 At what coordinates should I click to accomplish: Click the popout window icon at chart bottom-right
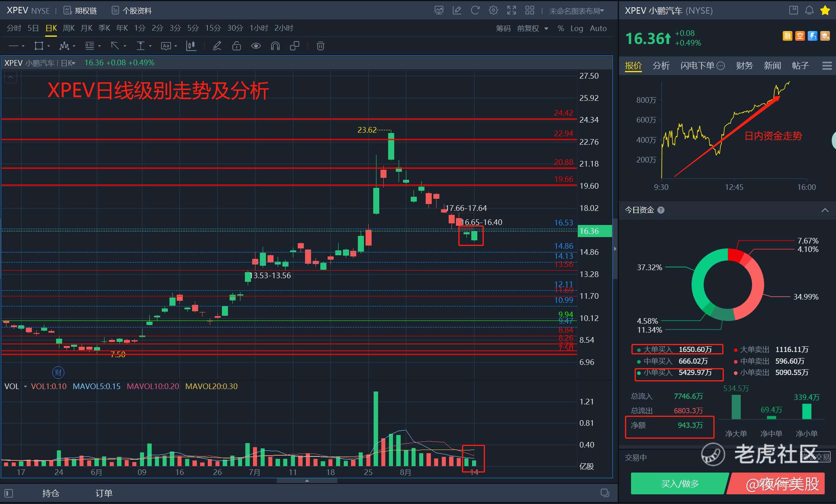pyautogui.click(x=604, y=493)
